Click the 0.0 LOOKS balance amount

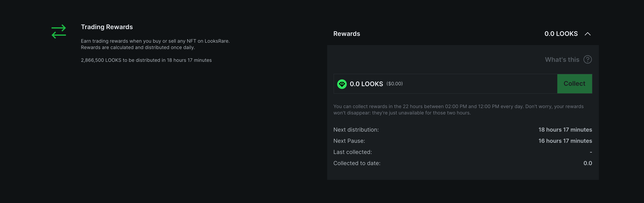(x=366, y=84)
